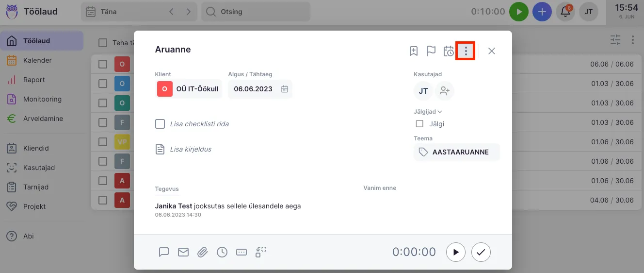Expand the Jälgijad dropdown
The height and width of the screenshot is (273, 644).
pyautogui.click(x=428, y=112)
